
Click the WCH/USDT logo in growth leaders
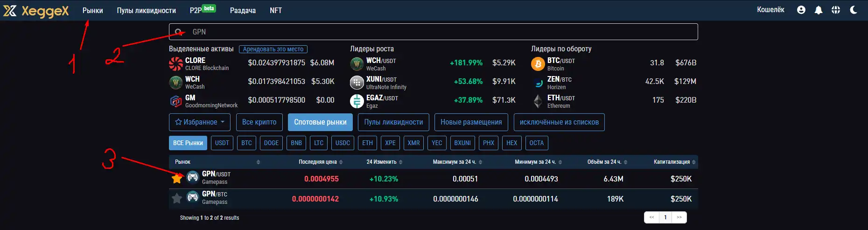pyautogui.click(x=357, y=64)
